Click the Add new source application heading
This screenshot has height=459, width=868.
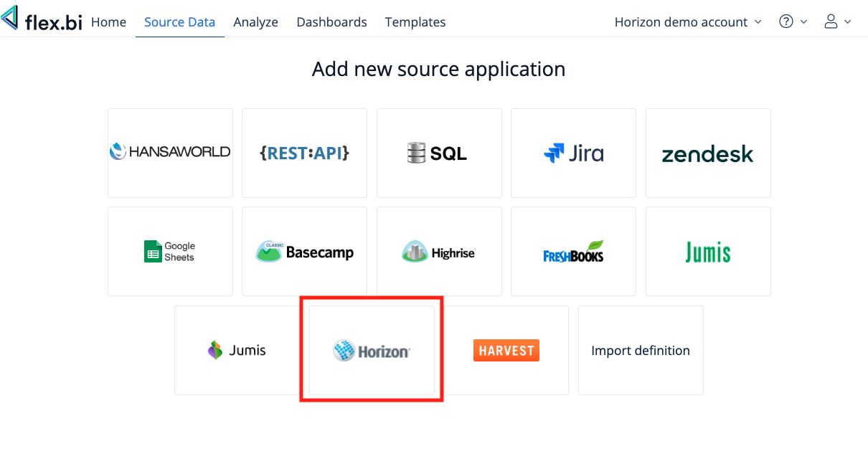(x=438, y=69)
